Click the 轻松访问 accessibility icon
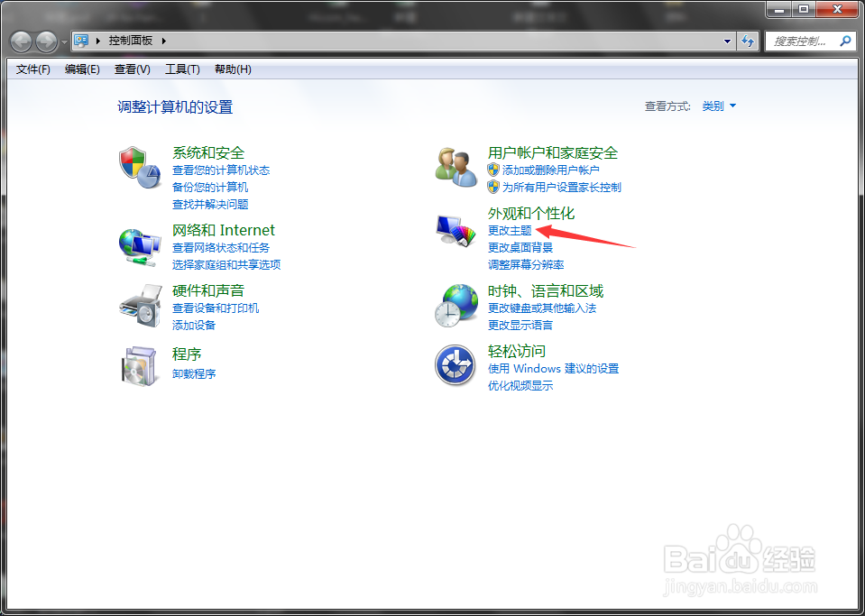 pos(456,365)
